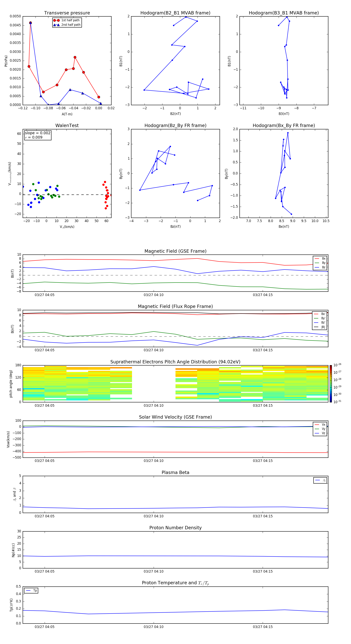Click 'Hodogram(Bx_By FR frame)' title
The height and width of the screenshot is (644, 351).
pyautogui.click(x=284, y=125)
